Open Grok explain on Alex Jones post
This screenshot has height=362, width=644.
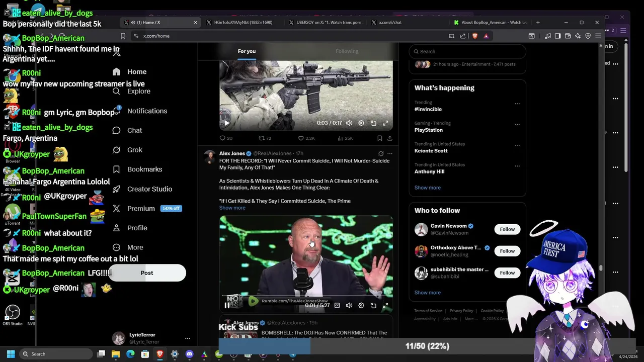tap(380, 154)
